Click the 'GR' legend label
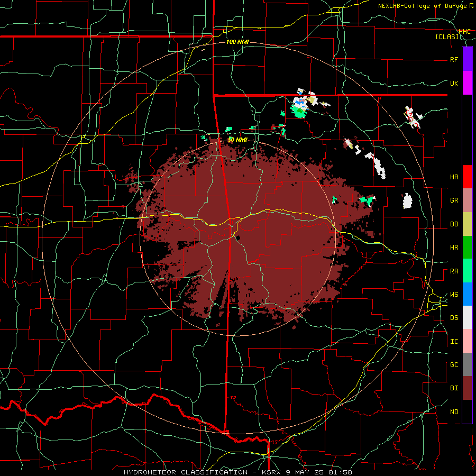Viewport: 476px width, 476px height. coord(454,200)
